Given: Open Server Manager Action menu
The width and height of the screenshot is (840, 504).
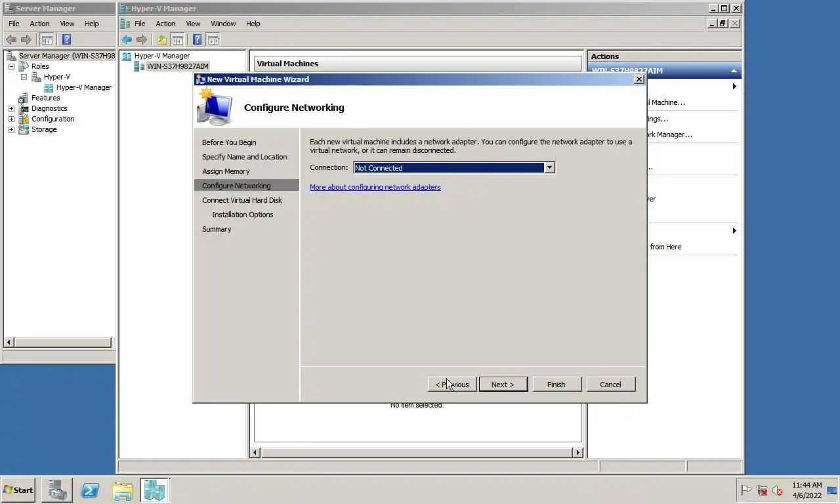Looking at the screenshot, I should coord(39,24).
